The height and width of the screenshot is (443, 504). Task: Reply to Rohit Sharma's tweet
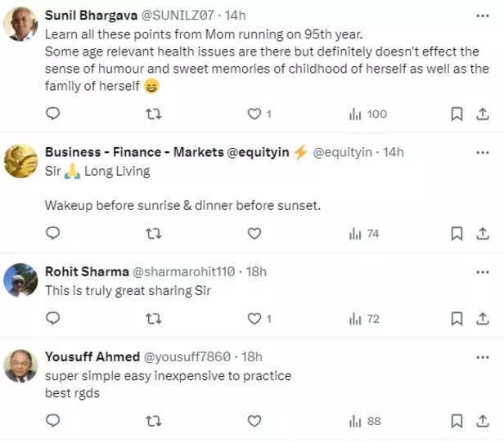53,319
